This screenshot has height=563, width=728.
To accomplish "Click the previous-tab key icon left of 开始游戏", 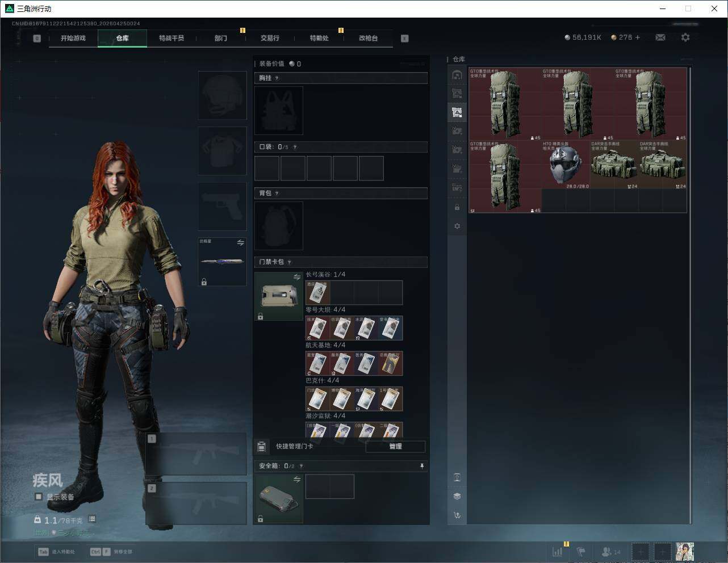I will pos(37,39).
